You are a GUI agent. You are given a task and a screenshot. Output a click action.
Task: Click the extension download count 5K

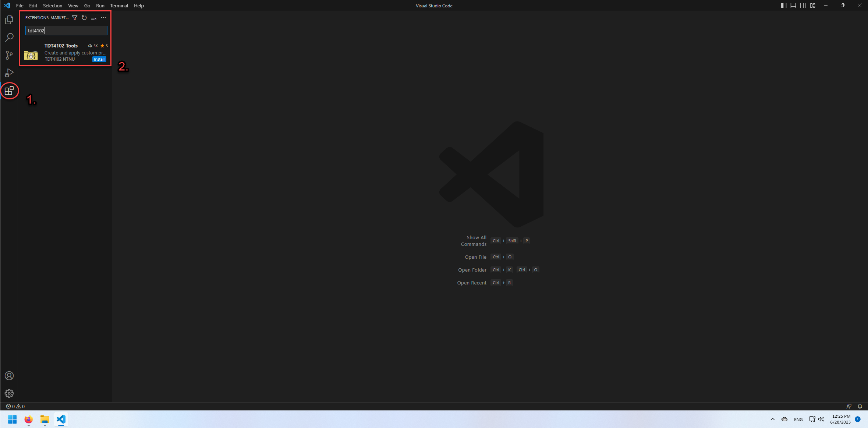tap(93, 46)
